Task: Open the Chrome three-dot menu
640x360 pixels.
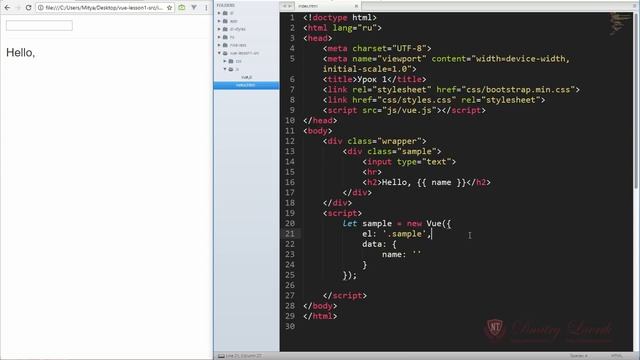Action: [207, 7]
